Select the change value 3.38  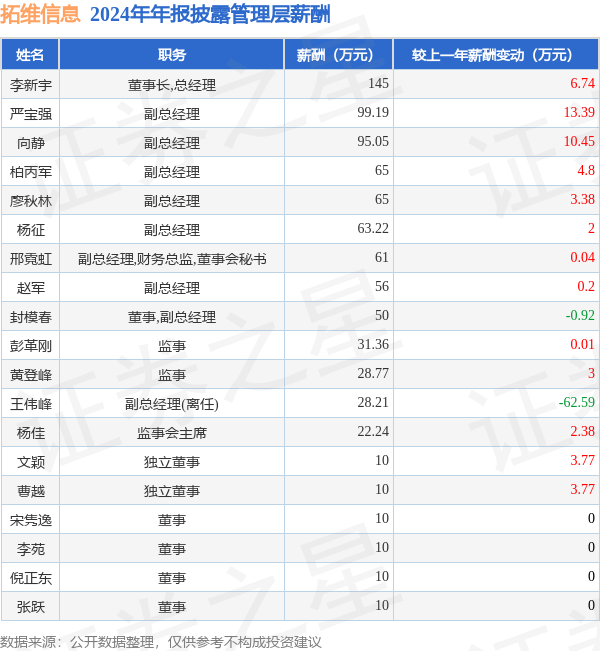(x=582, y=200)
